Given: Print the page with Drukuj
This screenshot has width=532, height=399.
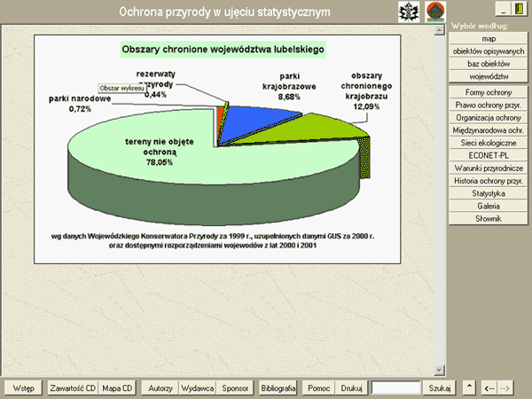Looking at the screenshot, I should point(353,388).
